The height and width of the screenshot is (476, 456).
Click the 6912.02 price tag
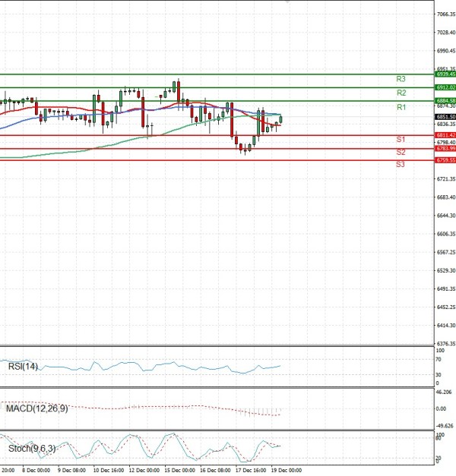click(445, 88)
